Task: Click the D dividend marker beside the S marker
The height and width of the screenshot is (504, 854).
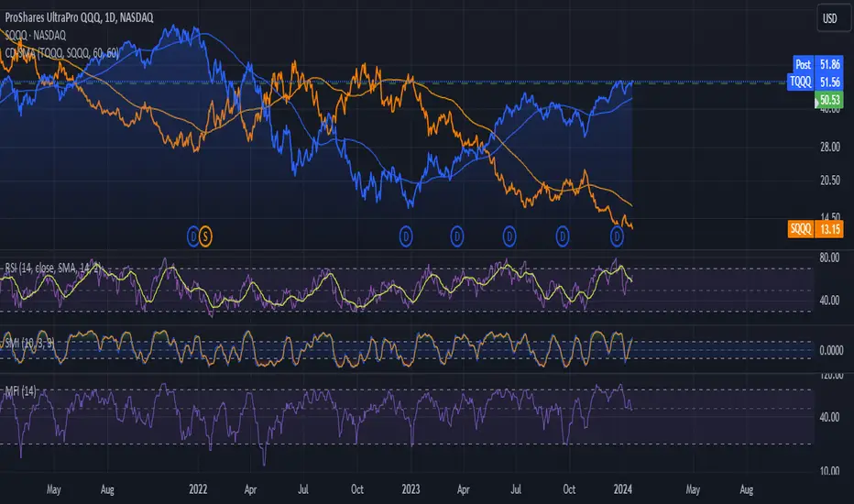Action: tap(192, 236)
